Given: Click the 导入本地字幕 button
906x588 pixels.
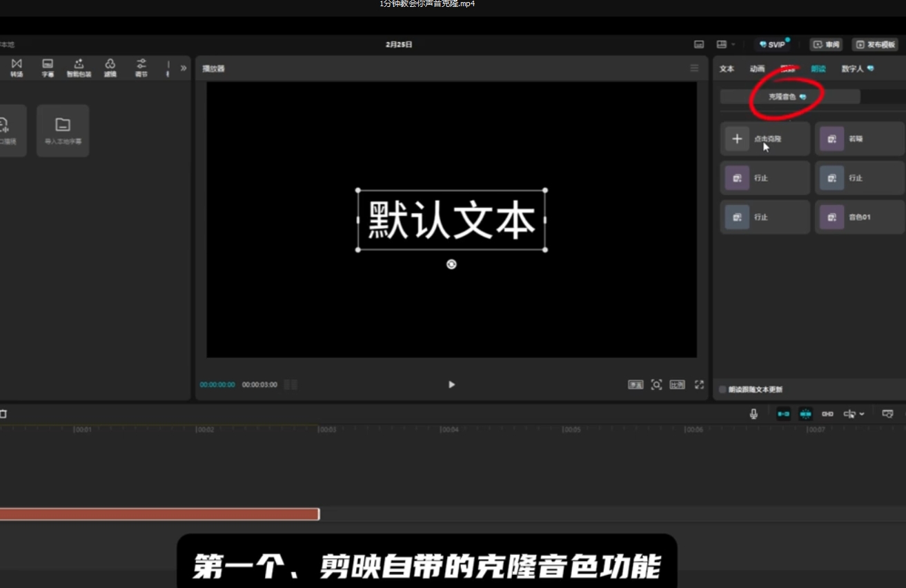Looking at the screenshot, I should 63,130.
